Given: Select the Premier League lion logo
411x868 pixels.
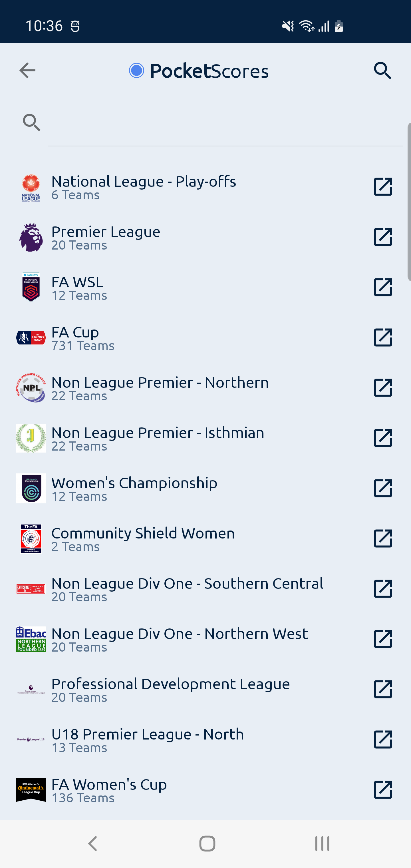Looking at the screenshot, I should tap(31, 237).
